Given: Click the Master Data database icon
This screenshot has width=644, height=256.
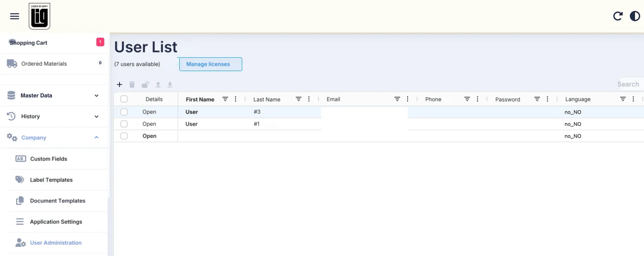Looking at the screenshot, I should [x=11, y=95].
